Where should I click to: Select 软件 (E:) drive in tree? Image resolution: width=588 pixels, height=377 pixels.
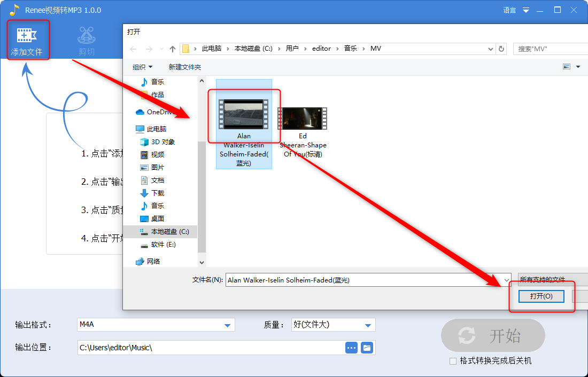coord(158,245)
